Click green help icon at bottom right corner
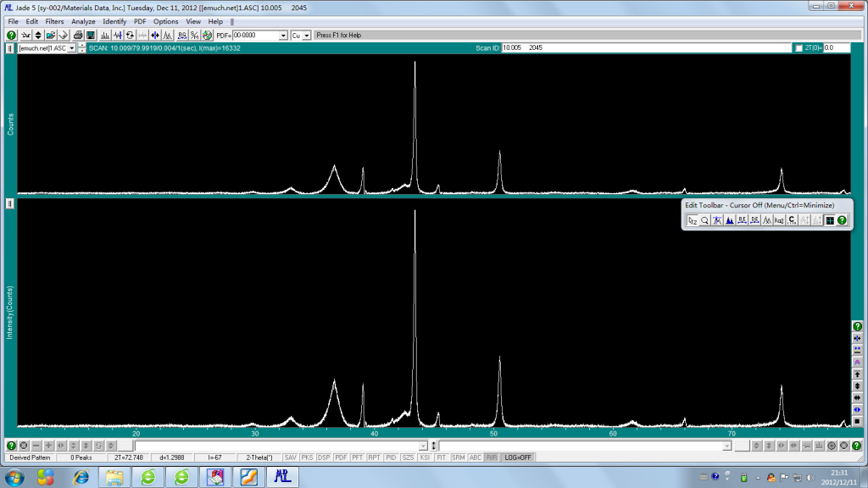The width and height of the screenshot is (868, 488). [856, 446]
